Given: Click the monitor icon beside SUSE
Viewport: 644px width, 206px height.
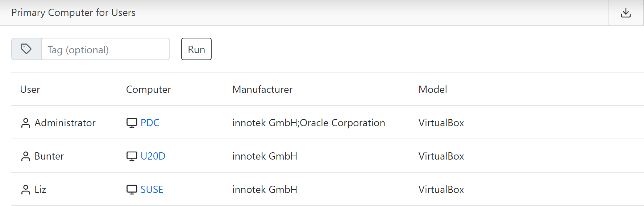Looking at the screenshot, I should pyautogui.click(x=132, y=190).
